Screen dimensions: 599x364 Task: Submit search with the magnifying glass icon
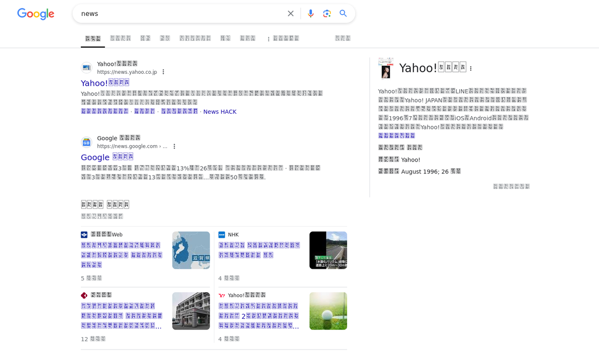pyautogui.click(x=343, y=13)
